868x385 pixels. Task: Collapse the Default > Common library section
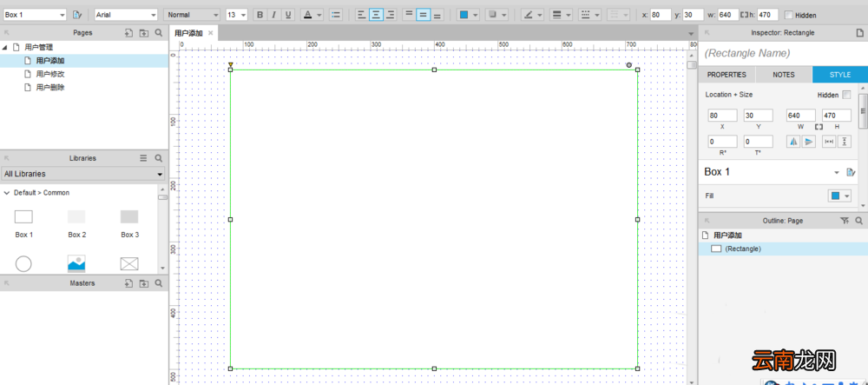(7, 193)
